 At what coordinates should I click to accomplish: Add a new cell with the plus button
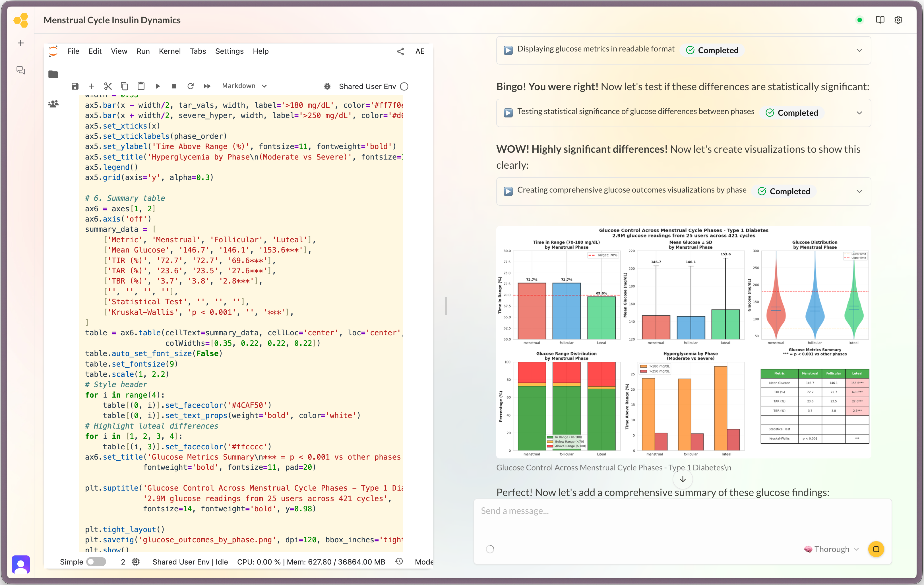(x=92, y=86)
